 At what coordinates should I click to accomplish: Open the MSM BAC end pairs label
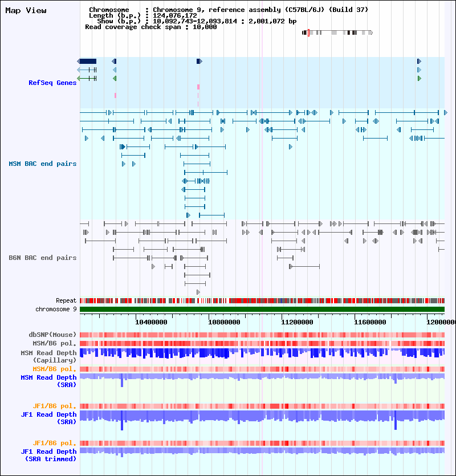pos(43,164)
